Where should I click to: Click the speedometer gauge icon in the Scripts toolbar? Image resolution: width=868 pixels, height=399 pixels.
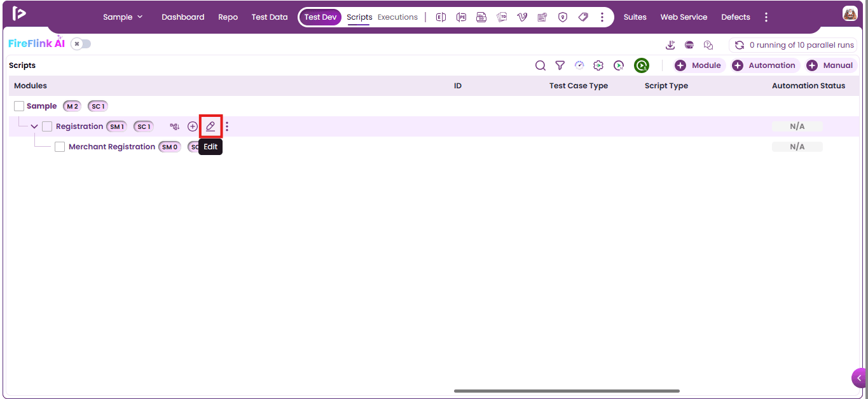click(579, 65)
